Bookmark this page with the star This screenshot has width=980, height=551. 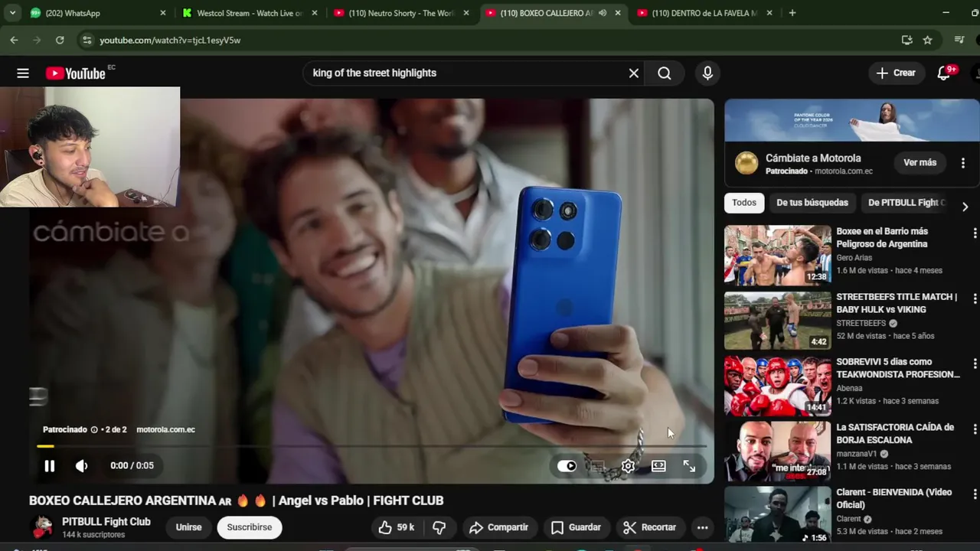click(x=928, y=40)
